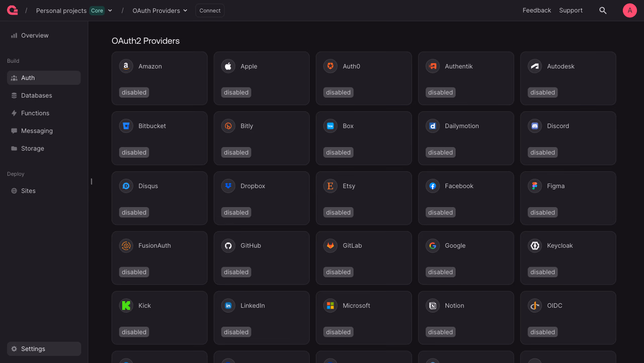Screen dimensions: 644x363
Task: Open search with the magnifier icon
Action: [603, 11]
